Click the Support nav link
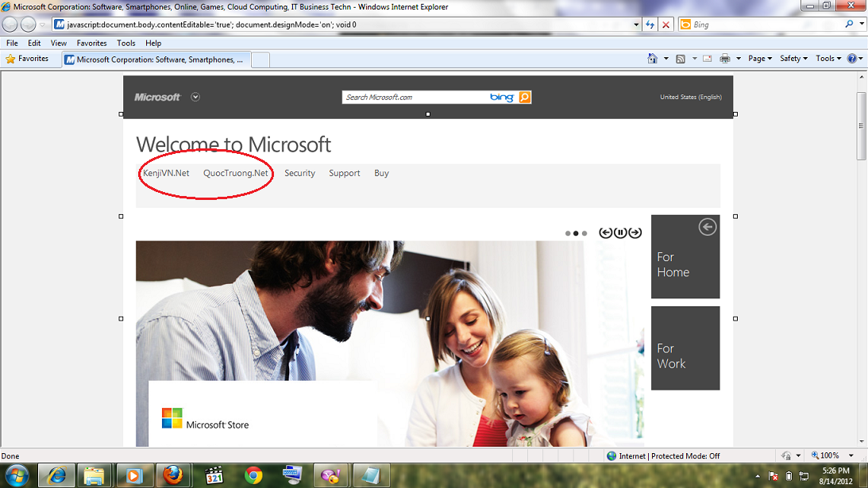The width and height of the screenshot is (868, 488). (x=345, y=173)
